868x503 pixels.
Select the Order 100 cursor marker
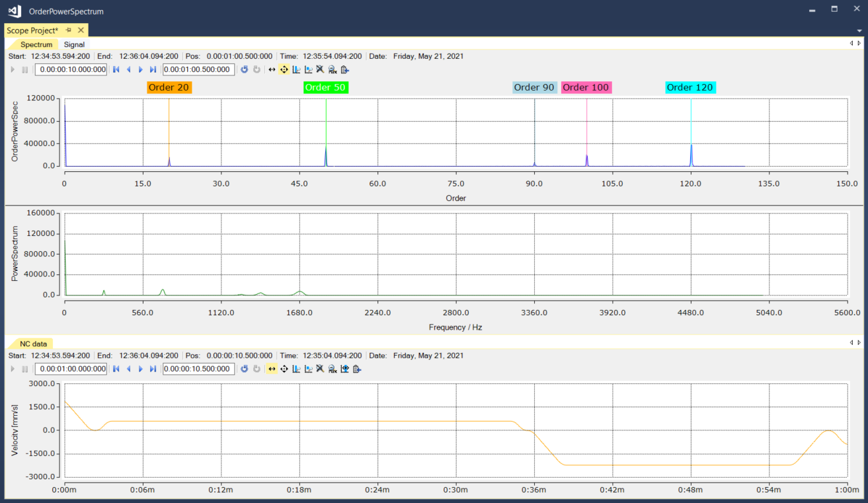click(x=586, y=87)
